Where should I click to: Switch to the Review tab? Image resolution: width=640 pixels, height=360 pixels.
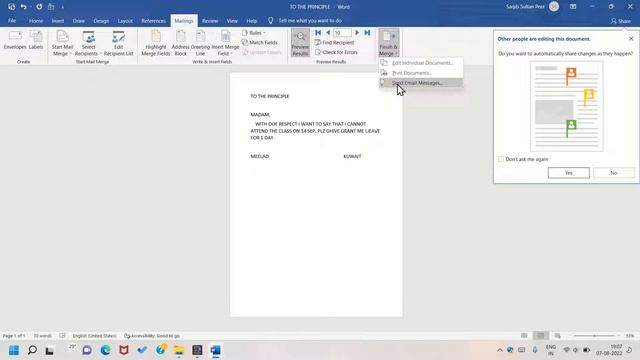pos(210,21)
